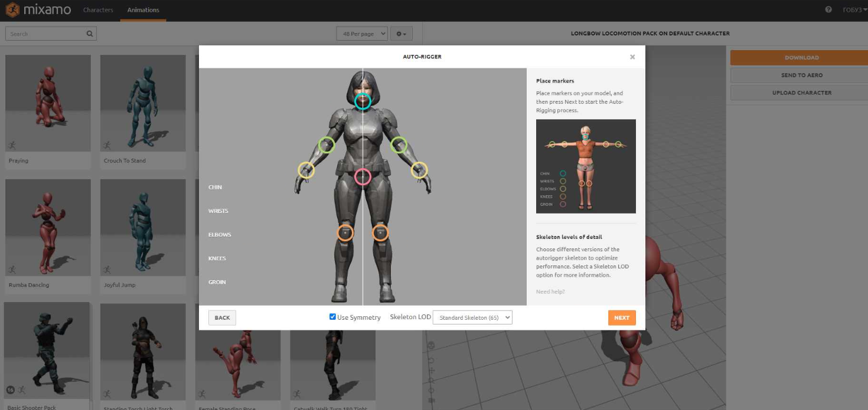
Task: Select the Crouch To Stand animation thumbnail
Action: click(143, 103)
